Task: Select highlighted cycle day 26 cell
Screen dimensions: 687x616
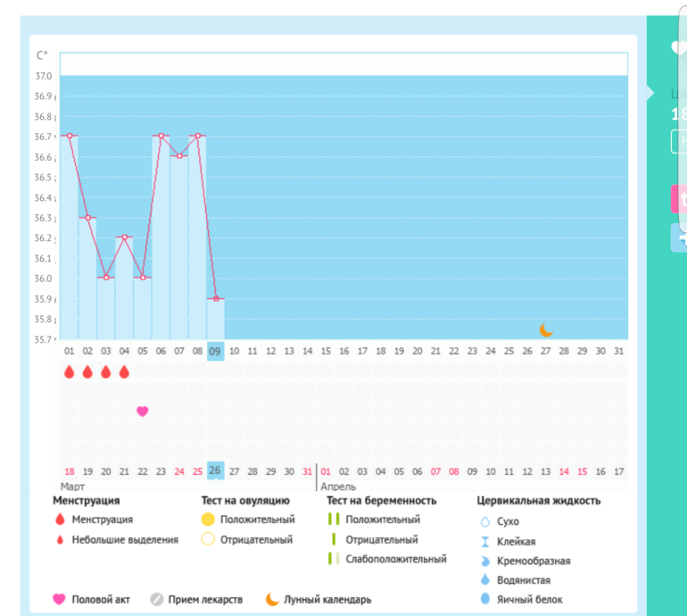Action: (215, 470)
